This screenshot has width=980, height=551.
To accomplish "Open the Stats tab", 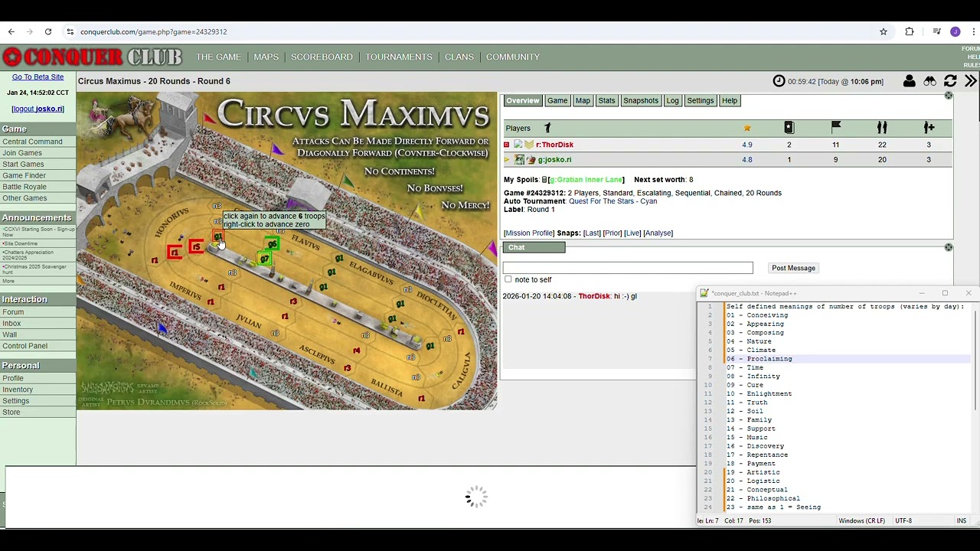I will pyautogui.click(x=606, y=101).
